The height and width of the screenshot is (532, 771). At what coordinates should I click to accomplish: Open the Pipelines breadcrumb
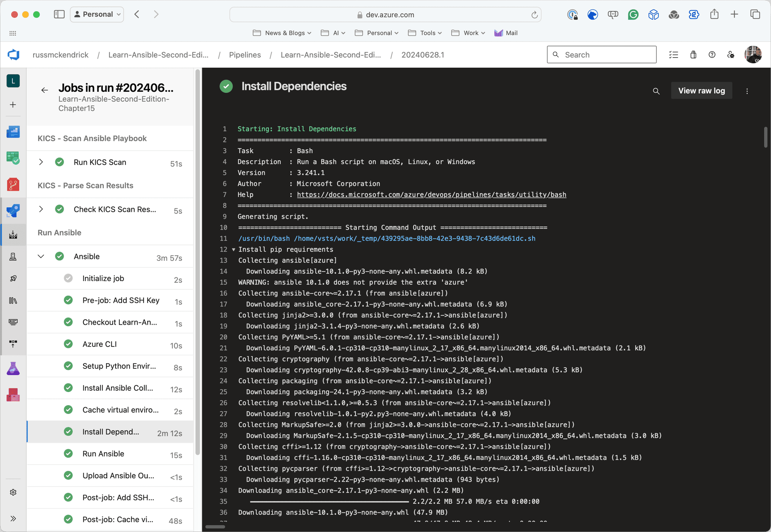pyautogui.click(x=245, y=55)
